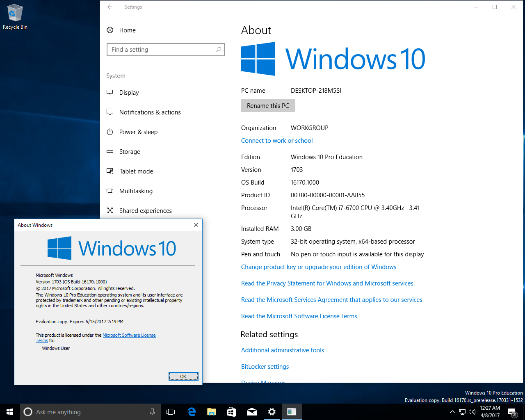Image resolution: width=525 pixels, height=420 pixels.
Task: Click the Settings back arrow
Action: tap(110, 7)
